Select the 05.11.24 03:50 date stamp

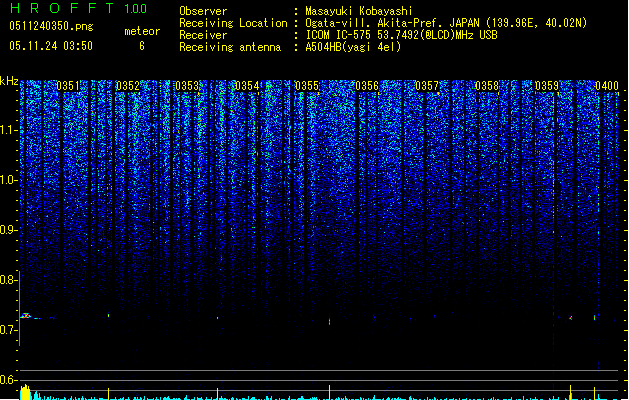50,46
